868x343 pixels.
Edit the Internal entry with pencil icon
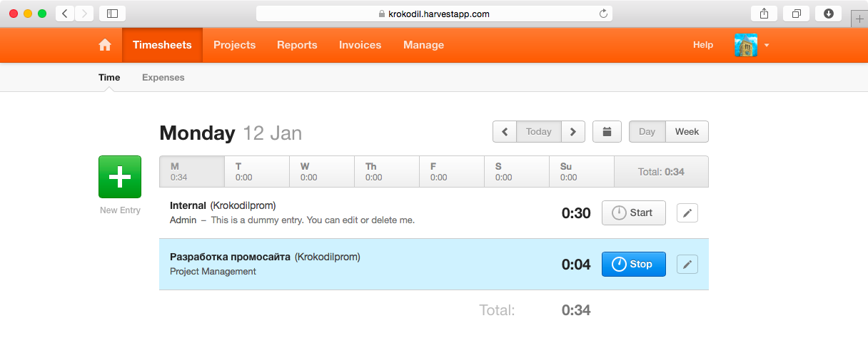click(687, 213)
